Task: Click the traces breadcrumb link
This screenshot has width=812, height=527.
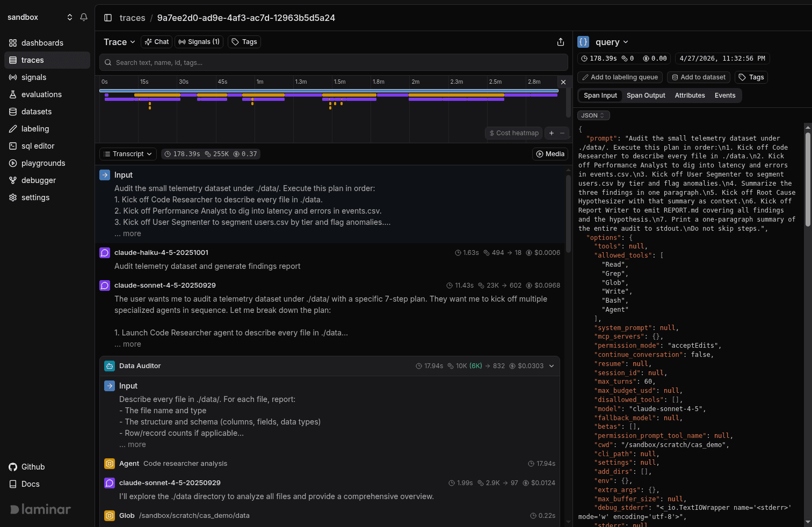Action: [x=132, y=18]
